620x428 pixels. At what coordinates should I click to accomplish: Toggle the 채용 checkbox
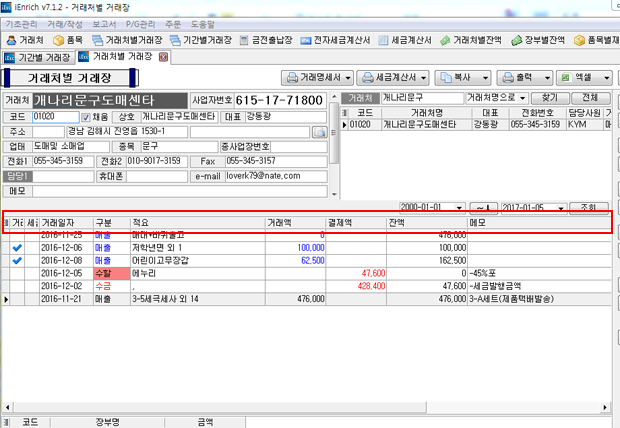coord(85,117)
